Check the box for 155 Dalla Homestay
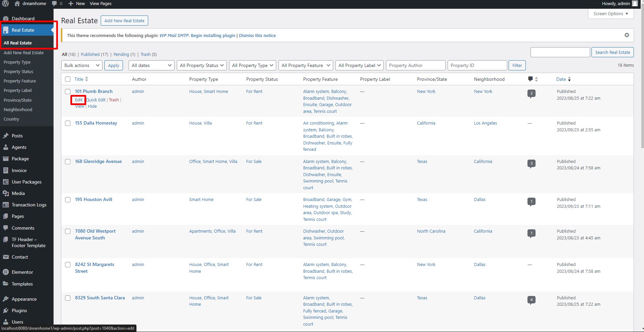The image size is (644, 332). click(68, 123)
